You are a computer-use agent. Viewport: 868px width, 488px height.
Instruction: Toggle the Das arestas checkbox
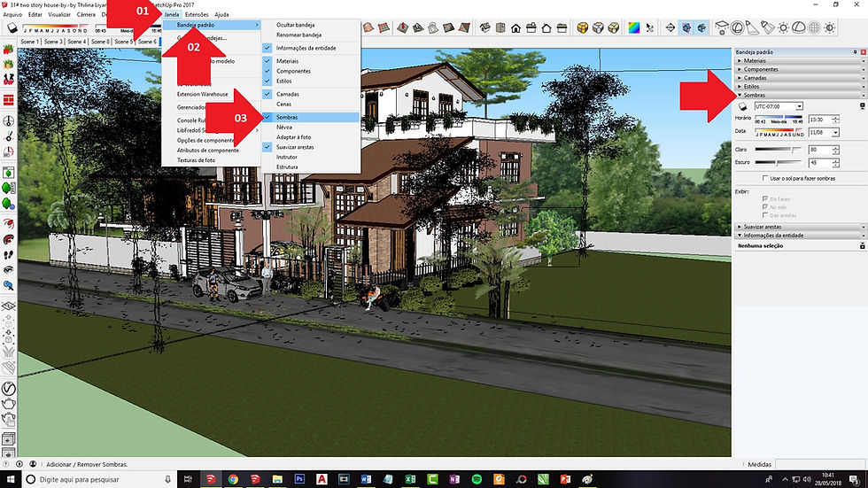click(765, 215)
